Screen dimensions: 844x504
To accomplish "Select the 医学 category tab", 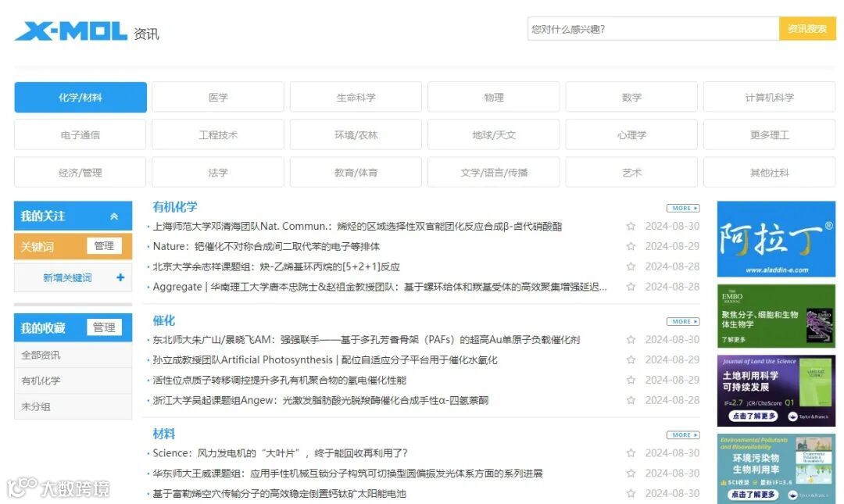I will click(x=218, y=98).
